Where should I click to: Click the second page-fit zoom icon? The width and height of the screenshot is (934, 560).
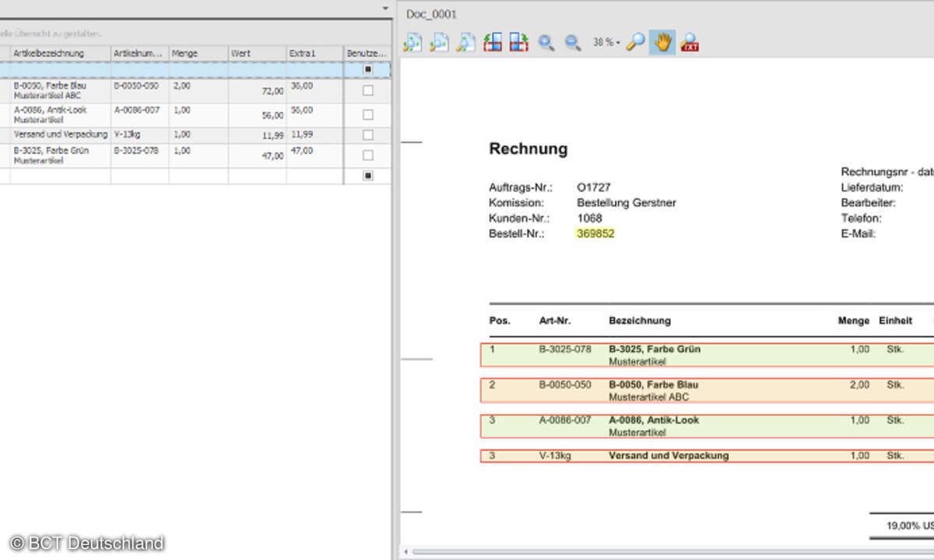(x=439, y=43)
